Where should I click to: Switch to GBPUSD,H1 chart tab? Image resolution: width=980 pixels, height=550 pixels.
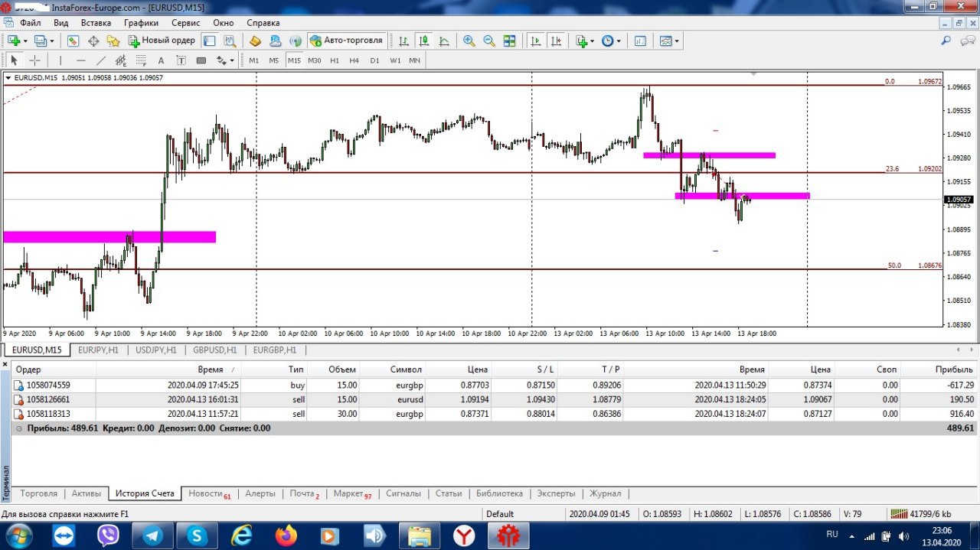tap(214, 350)
